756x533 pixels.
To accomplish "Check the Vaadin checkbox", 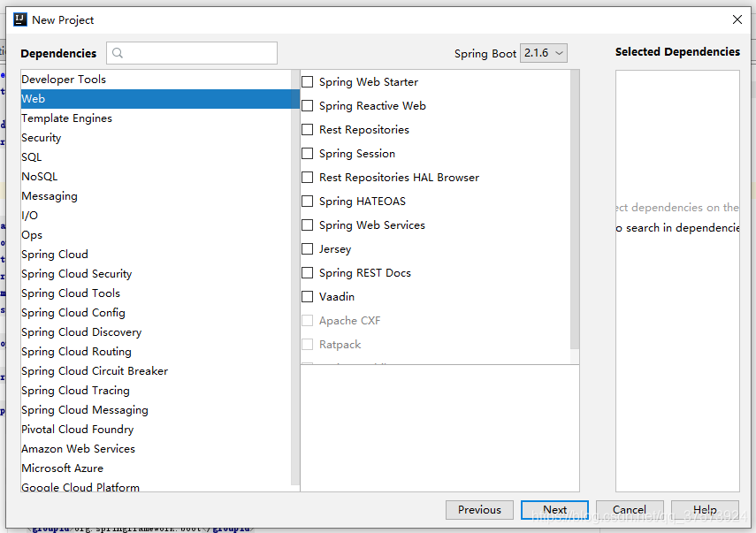I will click(307, 297).
